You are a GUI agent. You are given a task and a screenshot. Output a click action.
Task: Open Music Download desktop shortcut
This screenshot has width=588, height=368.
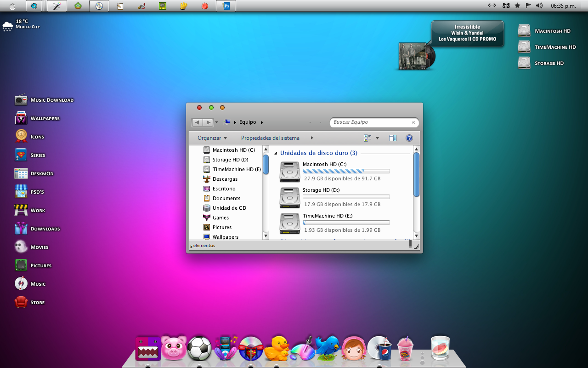44,100
